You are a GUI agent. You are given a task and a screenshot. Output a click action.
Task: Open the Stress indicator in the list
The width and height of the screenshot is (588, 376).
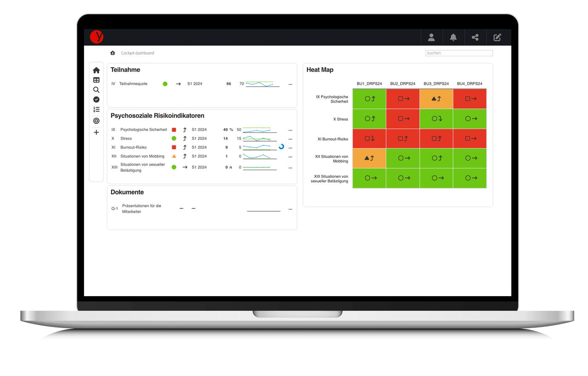pos(126,138)
